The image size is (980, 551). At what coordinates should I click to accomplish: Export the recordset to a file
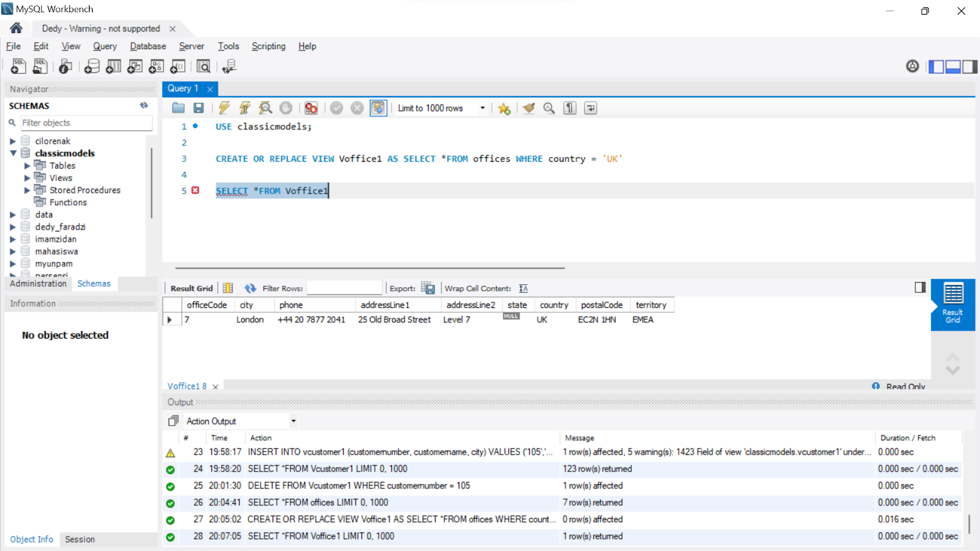pyautogui.click(x=428, y=288)
